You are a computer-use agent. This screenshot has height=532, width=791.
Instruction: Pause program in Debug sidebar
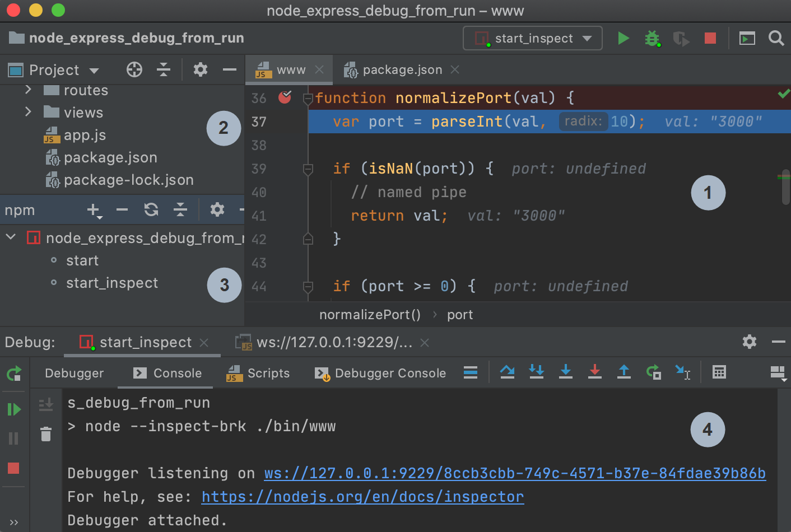(14, 438)
